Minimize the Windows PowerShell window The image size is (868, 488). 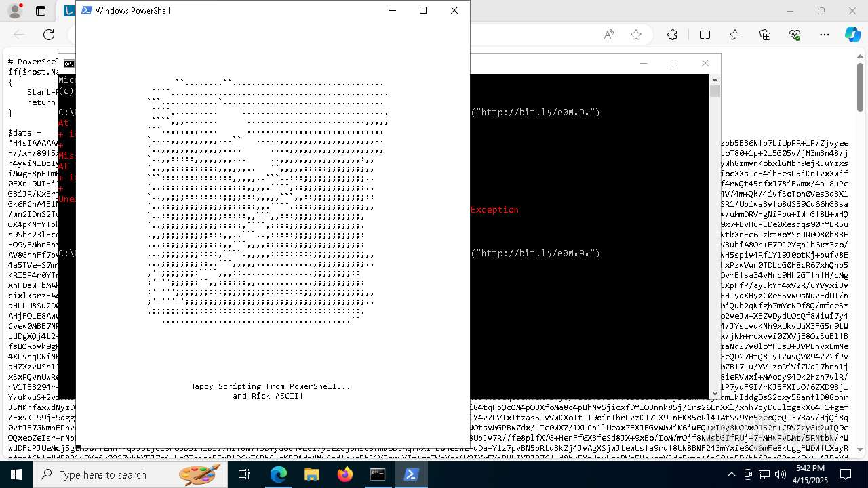point(392,10)
